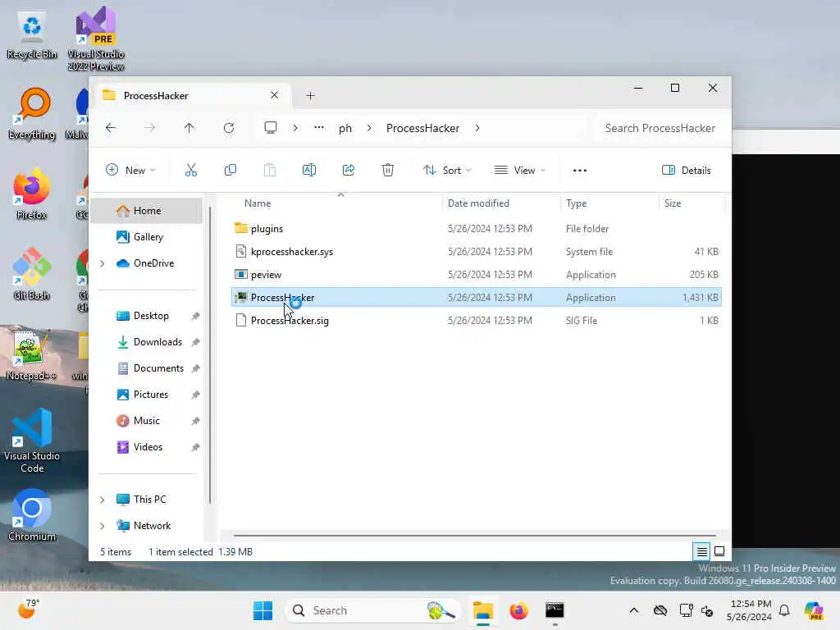Click the Cut scissors icon
The image size is (840, 630).
click(190, 171)
